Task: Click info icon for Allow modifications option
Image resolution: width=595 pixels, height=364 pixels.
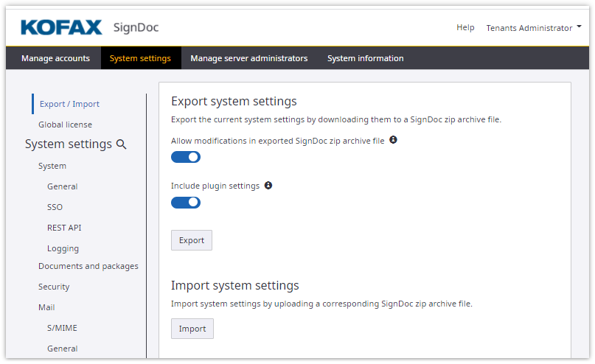Action: click(393, 140)
